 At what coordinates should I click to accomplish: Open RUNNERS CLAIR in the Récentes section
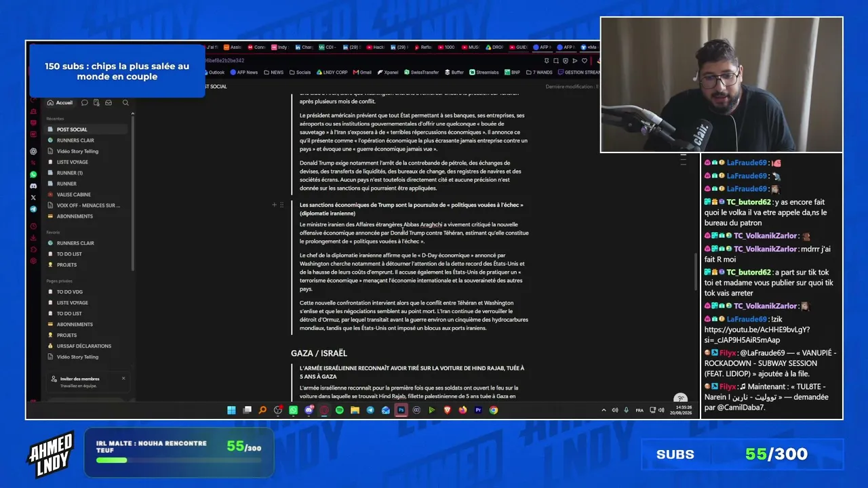click(x=86, y=140)
